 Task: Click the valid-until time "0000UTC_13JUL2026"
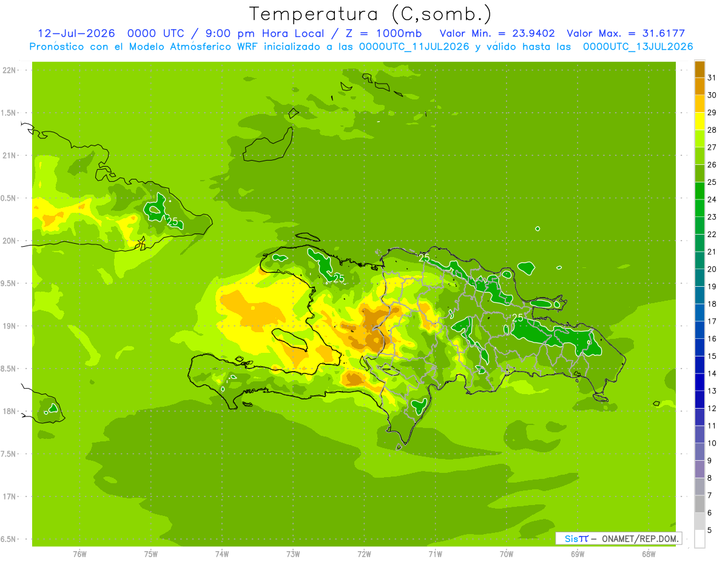[638, 47]
